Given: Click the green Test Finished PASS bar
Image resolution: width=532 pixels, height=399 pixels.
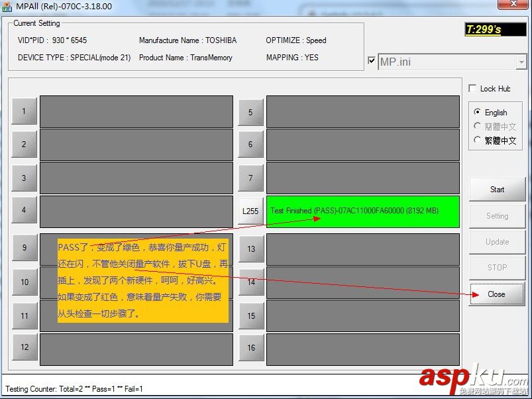Looking at the screenshot, I should click(x=362, y=211).
